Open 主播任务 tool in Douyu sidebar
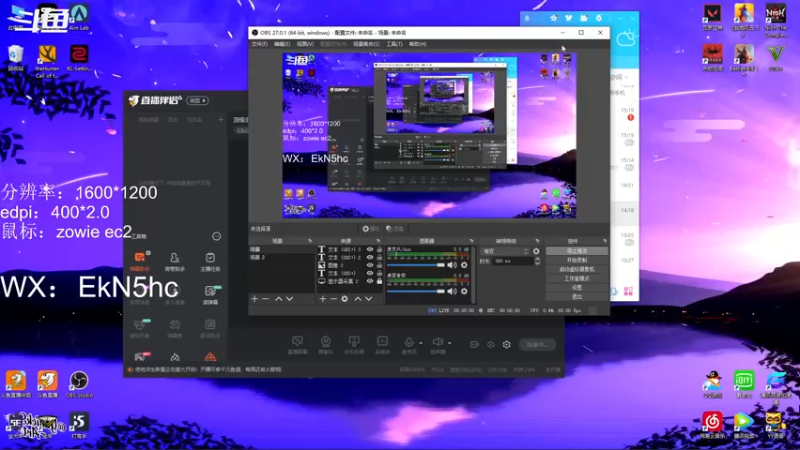 pos(210,262)
